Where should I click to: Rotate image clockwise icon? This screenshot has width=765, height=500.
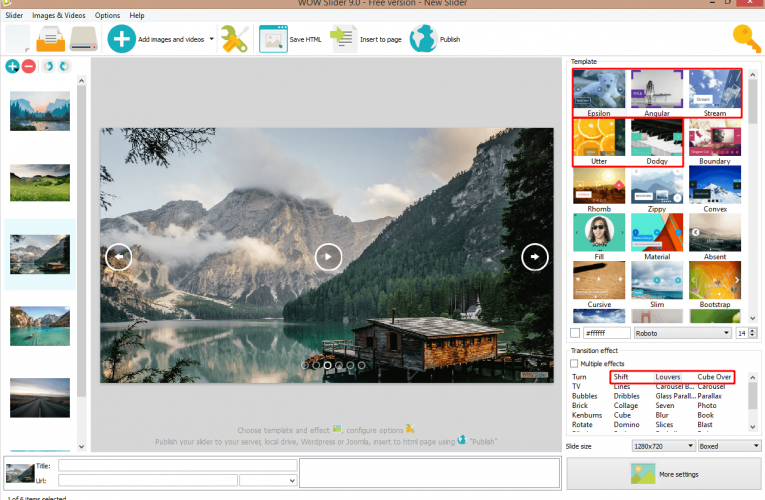click(x=64, y=66)
